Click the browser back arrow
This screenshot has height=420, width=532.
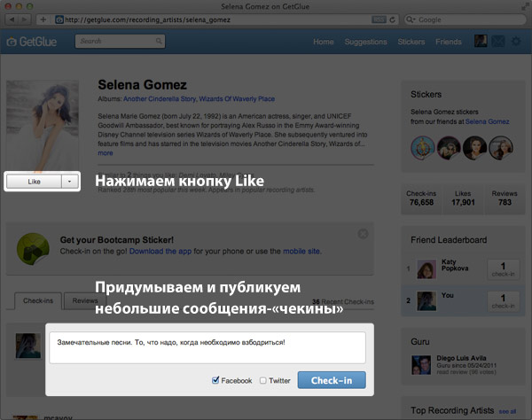click(x=12, y=19)
